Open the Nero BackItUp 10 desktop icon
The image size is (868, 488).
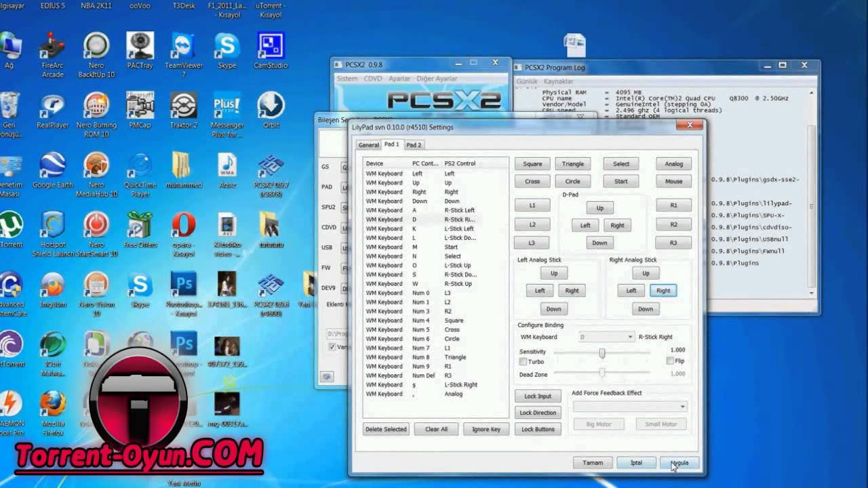(x=96, y=54)
